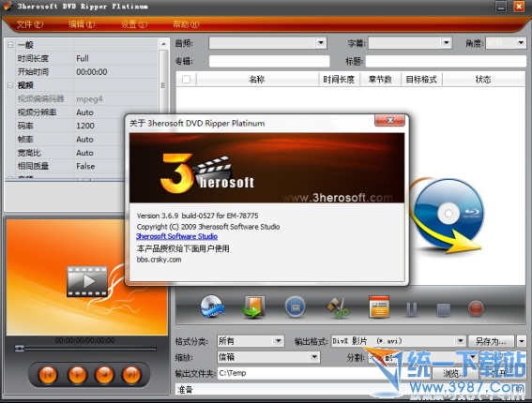The image size is (532, 403).
Task: Play the preview with orange play button
Action: [x=77, y=375]
